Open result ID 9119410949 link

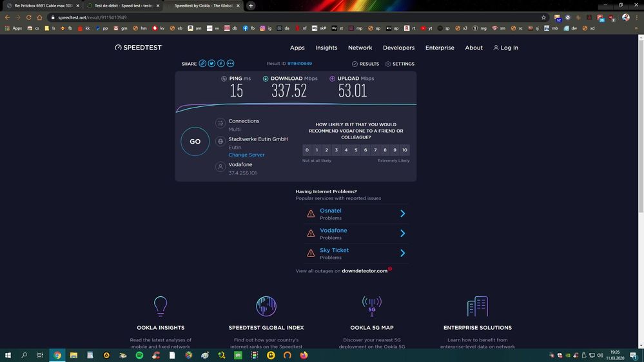pos(299,64)
